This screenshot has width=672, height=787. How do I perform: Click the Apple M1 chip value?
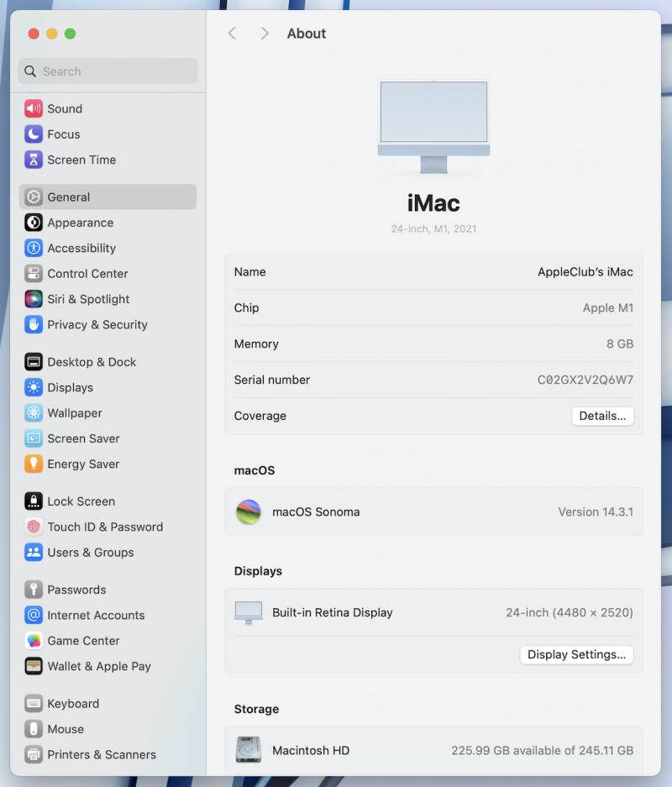[x=608, y=308]
